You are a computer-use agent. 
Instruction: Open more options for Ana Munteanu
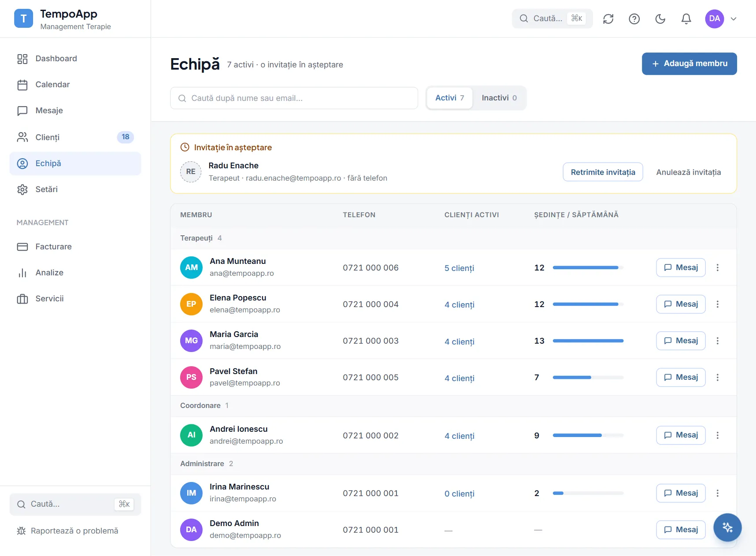[x=718, y=267]
